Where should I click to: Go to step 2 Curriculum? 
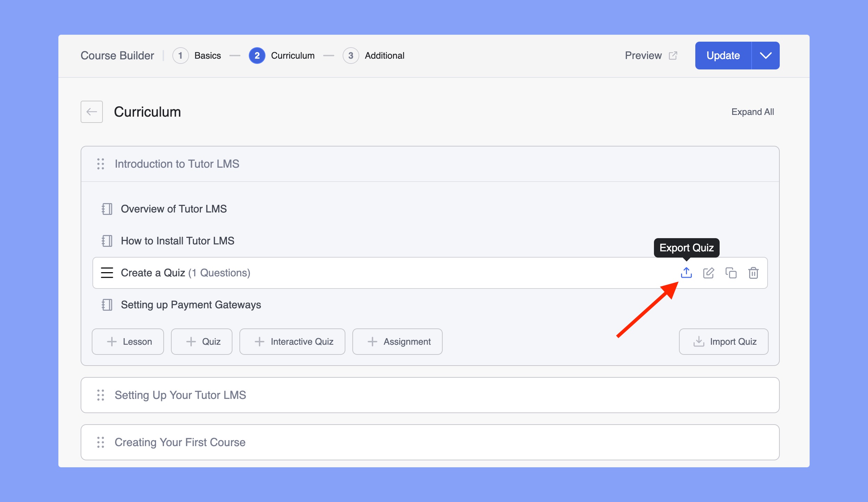pos(282,56)
